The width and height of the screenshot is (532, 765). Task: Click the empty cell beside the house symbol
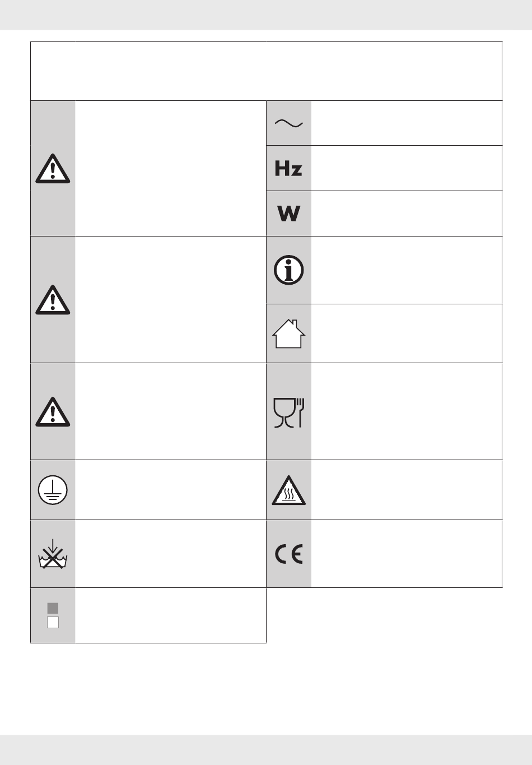point(407,334)
